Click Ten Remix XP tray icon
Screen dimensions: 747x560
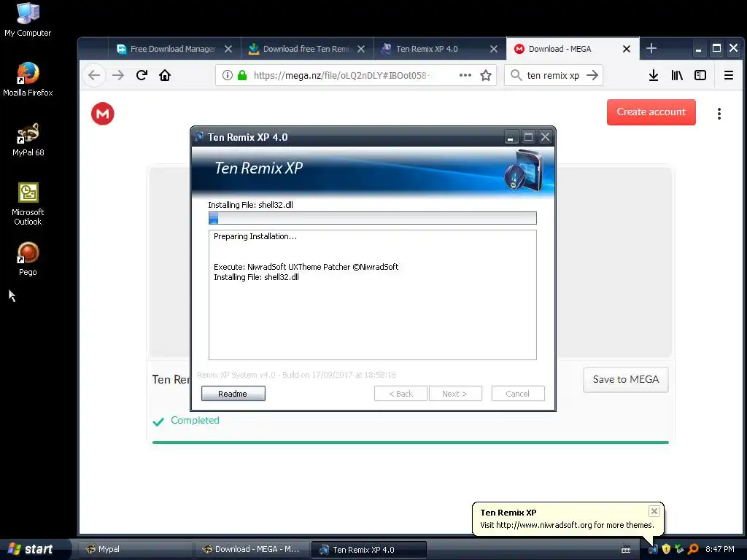pos(653,549)
